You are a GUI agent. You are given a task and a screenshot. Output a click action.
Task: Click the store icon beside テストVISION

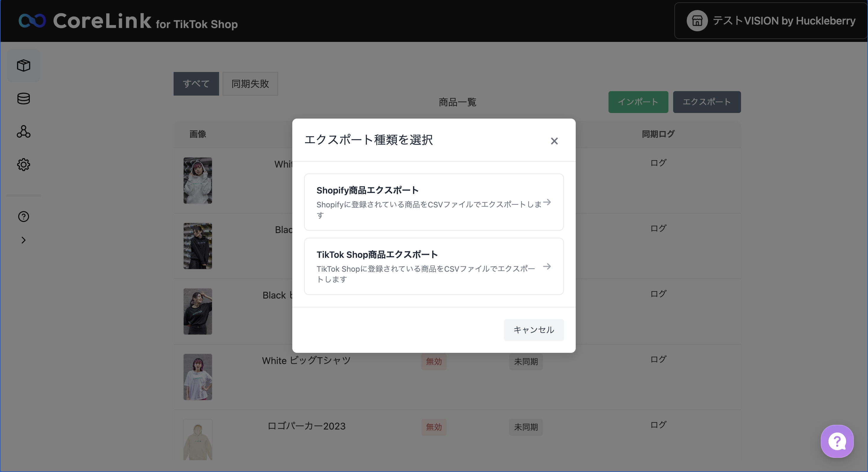click(x=697, y=21)
